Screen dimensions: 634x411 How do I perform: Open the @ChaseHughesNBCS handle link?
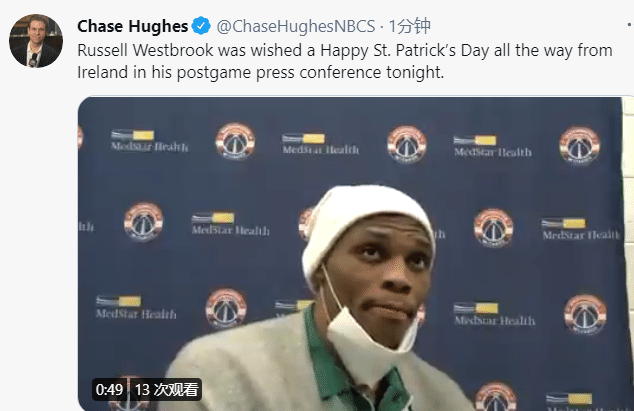point(296,27)
